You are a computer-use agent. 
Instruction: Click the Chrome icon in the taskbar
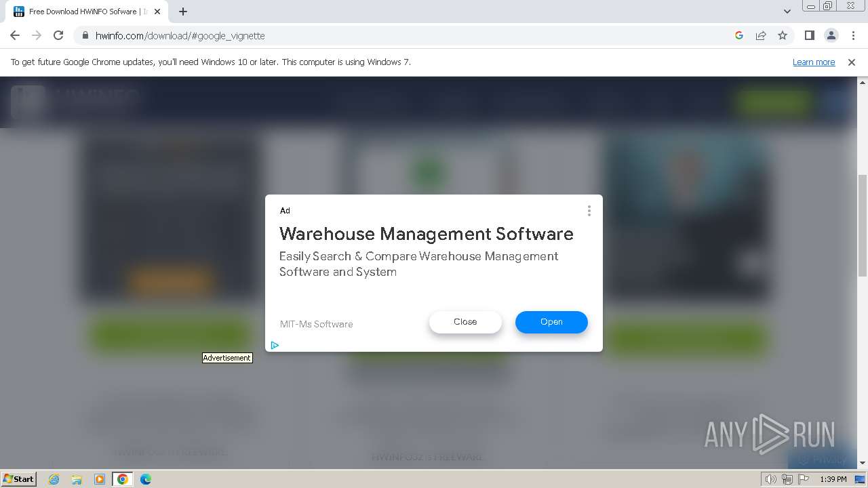(x=123, y=479)
